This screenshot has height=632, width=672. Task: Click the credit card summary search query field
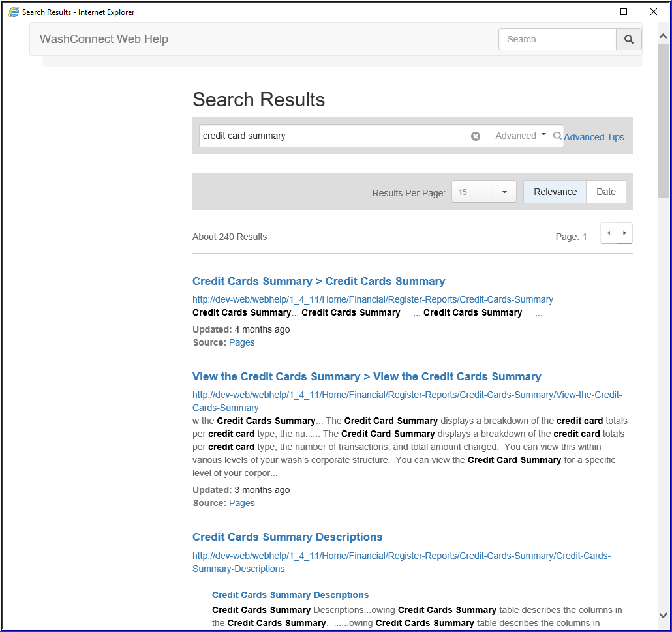point(333,136)
